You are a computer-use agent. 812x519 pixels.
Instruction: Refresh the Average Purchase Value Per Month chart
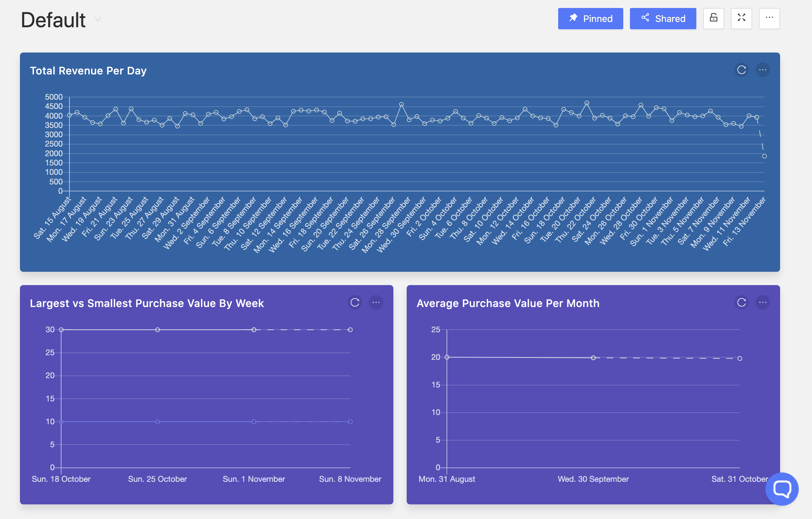click(x=742, y=302)
